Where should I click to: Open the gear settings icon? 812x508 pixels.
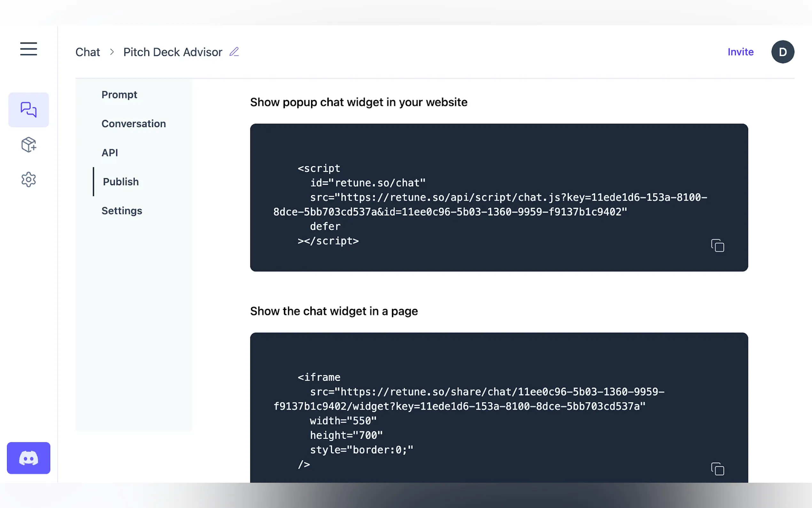pos(28,180)
